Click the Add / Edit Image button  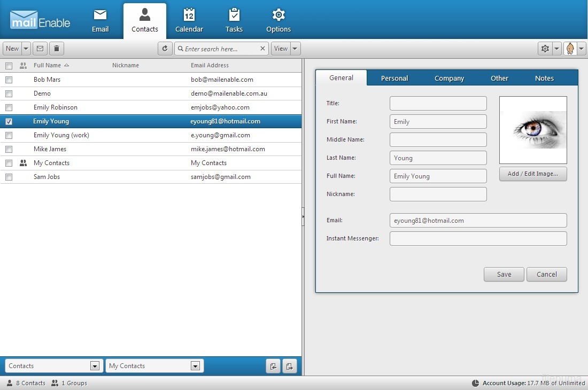pyautogui.click(x=532, y=174)
